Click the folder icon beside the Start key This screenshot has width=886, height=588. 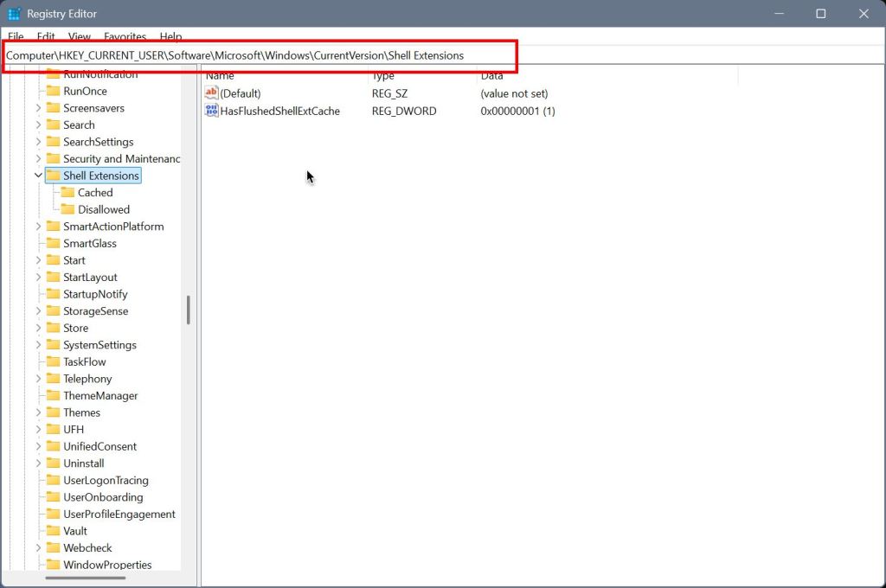tap(53, 260)
